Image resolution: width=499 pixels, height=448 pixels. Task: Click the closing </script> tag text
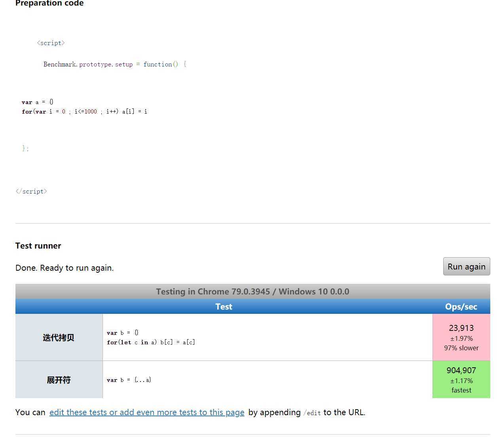31,192
